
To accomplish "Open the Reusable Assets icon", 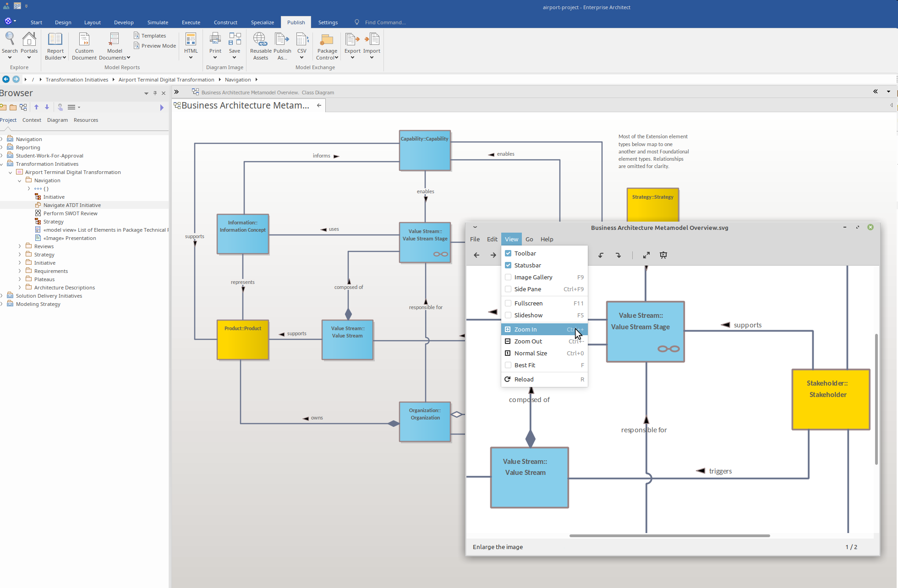I will pyautogui.click(x=260, y=46).
